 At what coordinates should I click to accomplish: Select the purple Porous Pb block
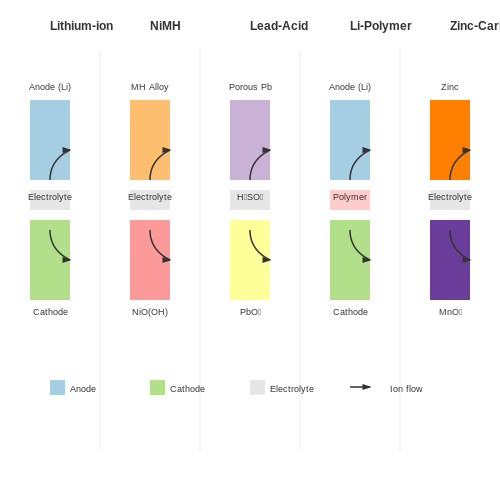250,140
